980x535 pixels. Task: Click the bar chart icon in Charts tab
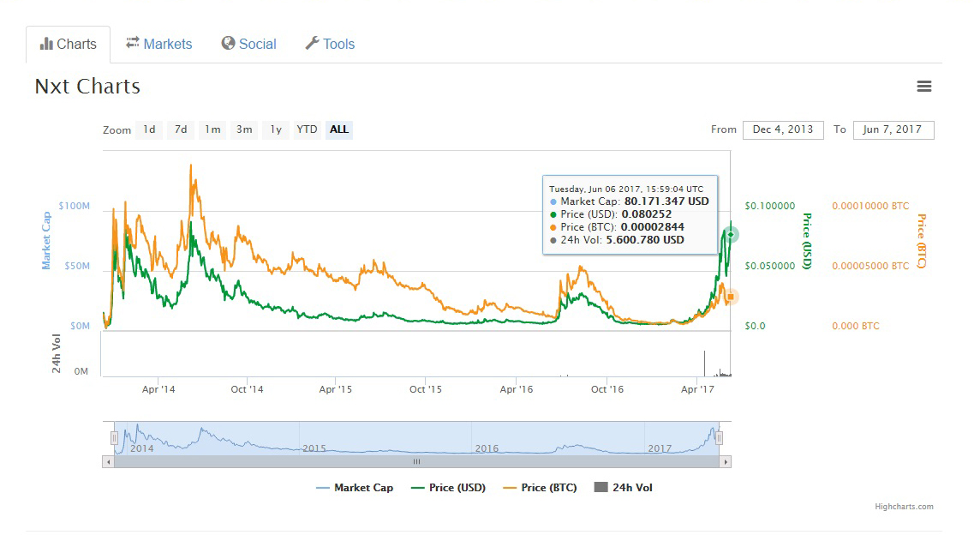pyautogui.click(x=46, y=43)
